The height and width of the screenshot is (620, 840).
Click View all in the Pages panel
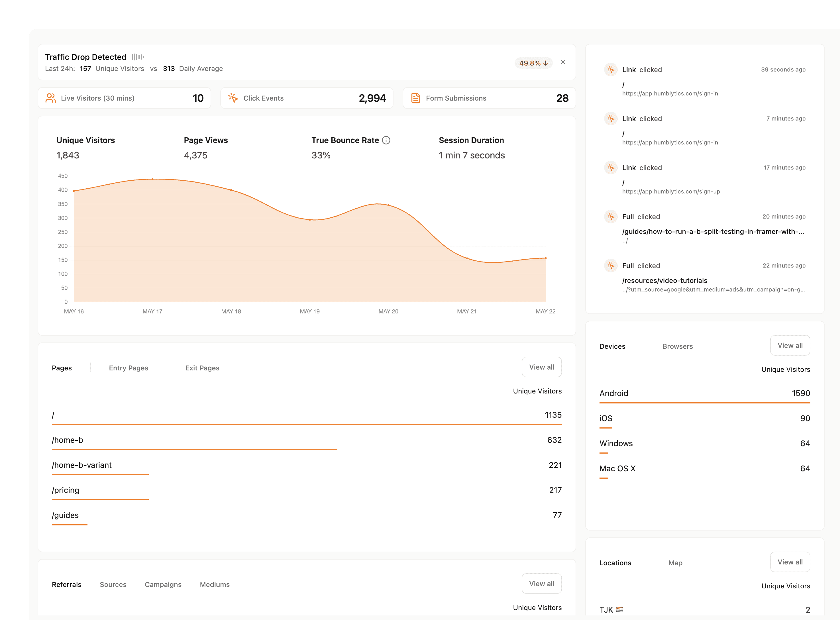point(542,367)
